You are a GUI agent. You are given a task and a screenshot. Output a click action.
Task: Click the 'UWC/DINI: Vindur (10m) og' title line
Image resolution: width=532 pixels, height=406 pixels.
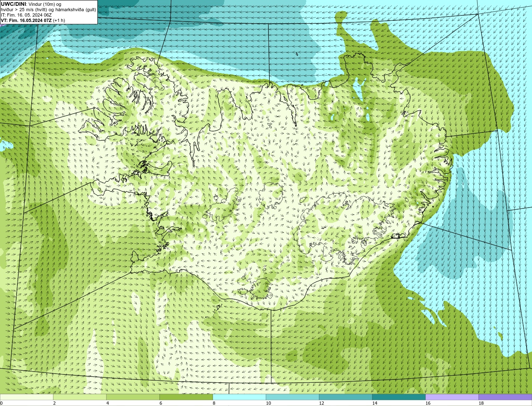pos(31,4)
